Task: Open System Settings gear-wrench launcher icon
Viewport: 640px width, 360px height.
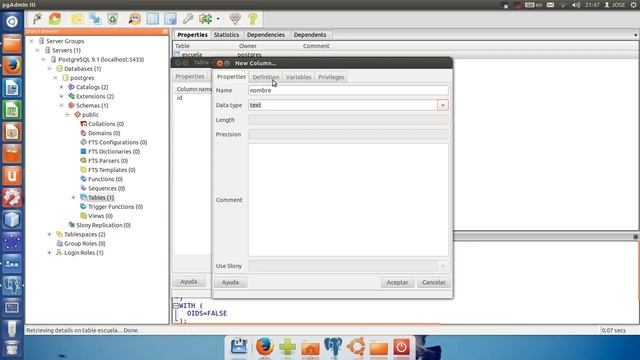Action: [12, 198]
